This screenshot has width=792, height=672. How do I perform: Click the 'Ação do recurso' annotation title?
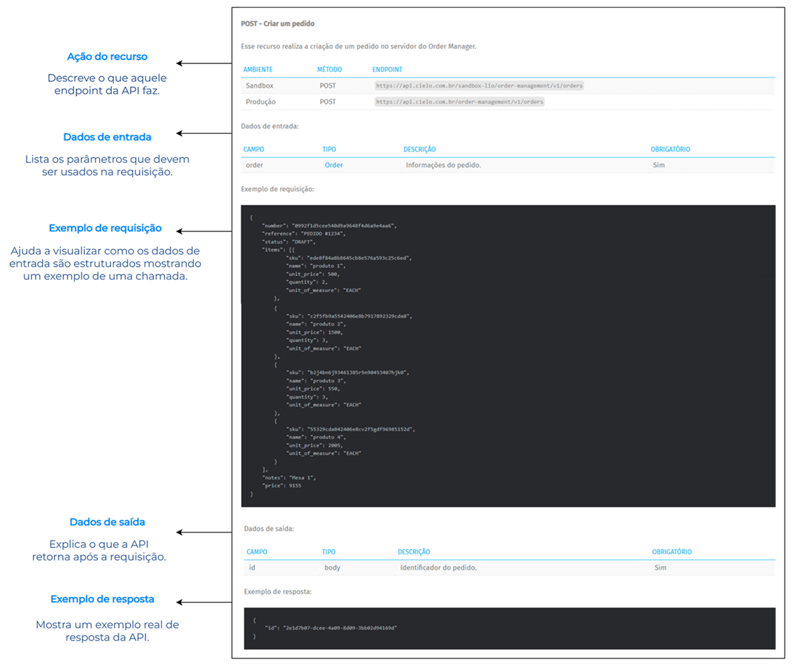107,57
